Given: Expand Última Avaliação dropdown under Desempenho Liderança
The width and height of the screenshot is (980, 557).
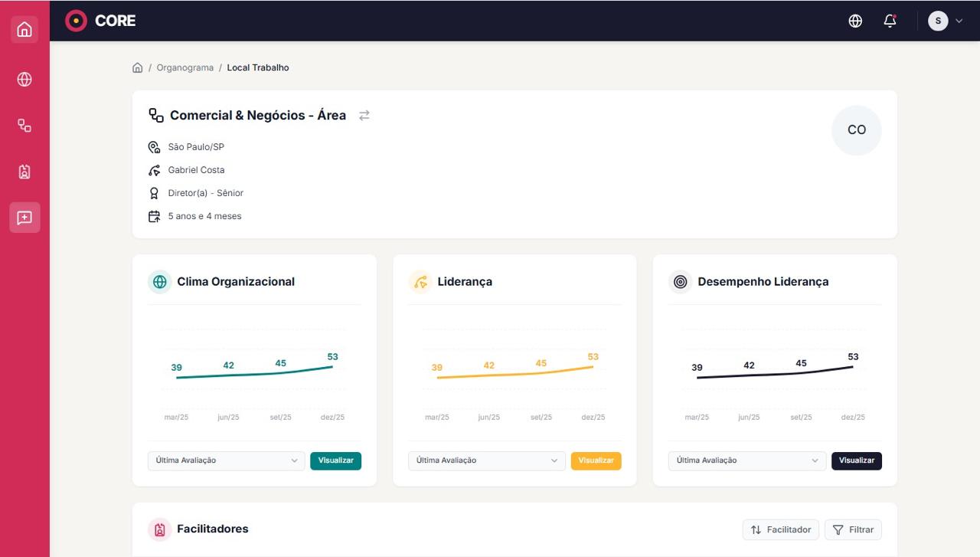Looking at the screenshot, I should point(746,460).
